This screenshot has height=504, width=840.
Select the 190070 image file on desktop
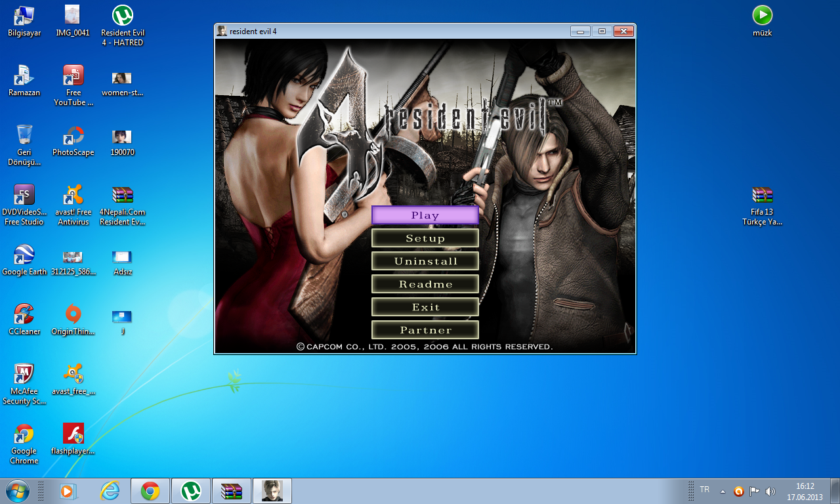pyautogui.click(x=122, y=140)
